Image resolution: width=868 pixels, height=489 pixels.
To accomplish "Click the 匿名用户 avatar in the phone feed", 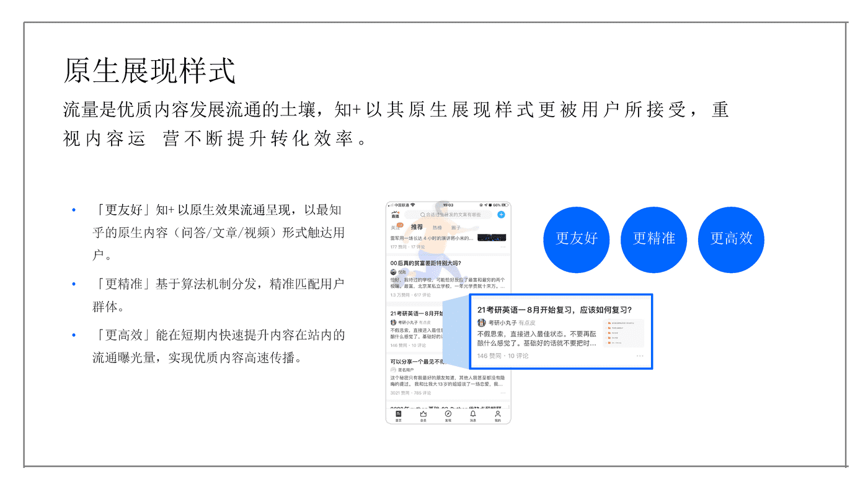I will pos(393,370).
